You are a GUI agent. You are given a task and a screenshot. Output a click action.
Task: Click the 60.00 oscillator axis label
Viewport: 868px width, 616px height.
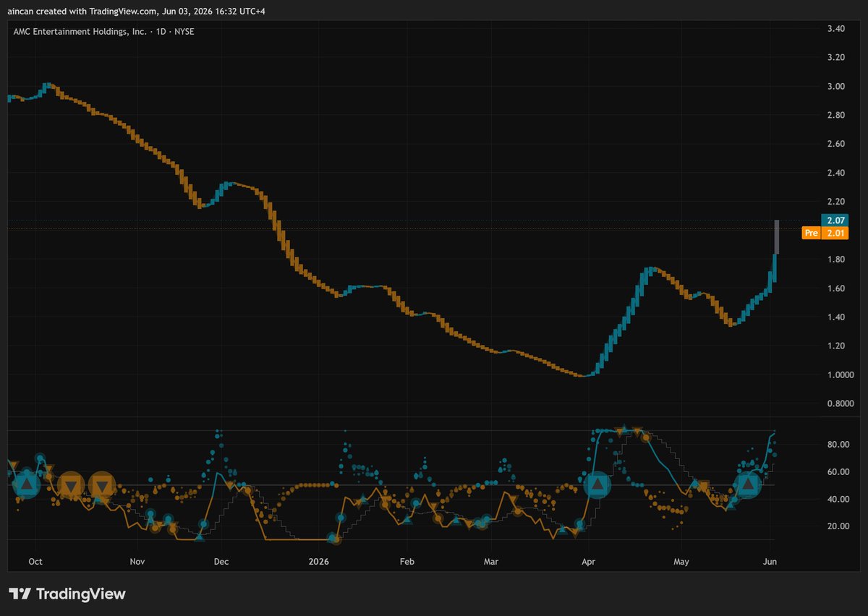[837, 472]
